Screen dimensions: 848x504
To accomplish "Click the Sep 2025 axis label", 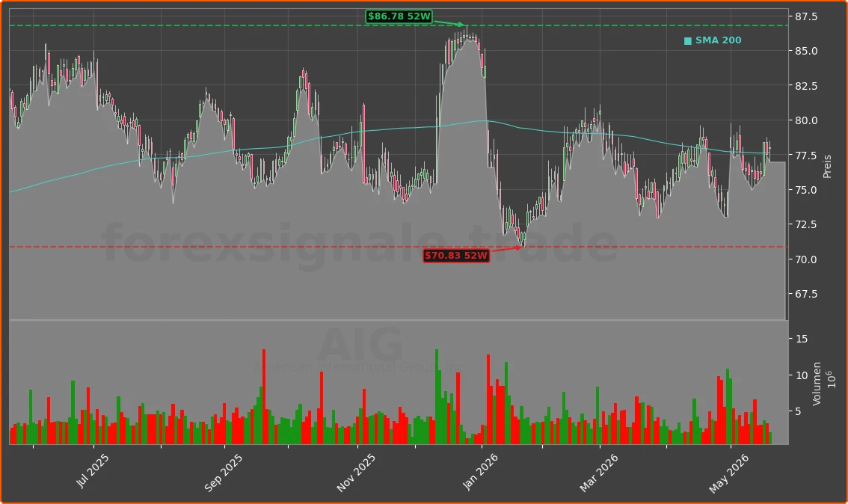I will [x=224, y=473].
